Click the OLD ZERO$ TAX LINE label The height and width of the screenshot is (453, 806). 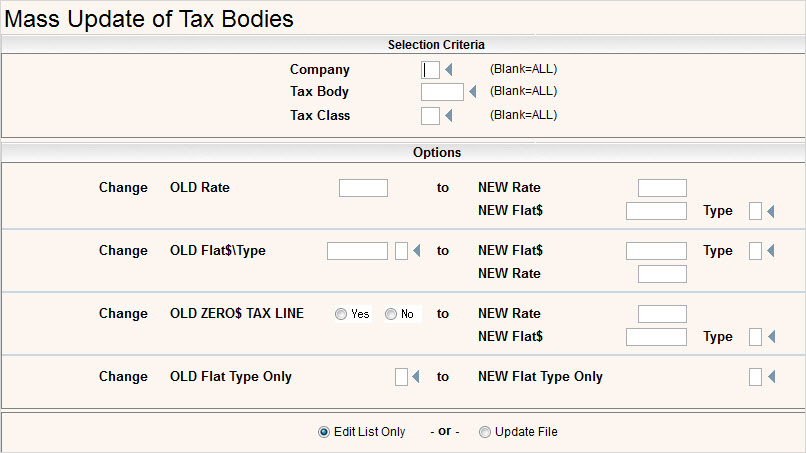[x=237, y=313]
